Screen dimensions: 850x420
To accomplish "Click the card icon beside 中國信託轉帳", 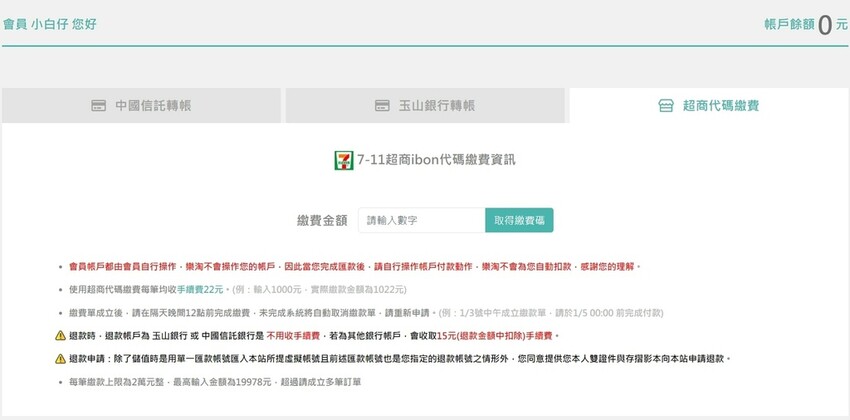I will point(99,106).
